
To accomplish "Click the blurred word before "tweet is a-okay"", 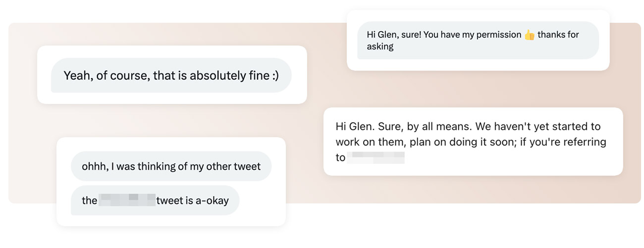I will pos(127,200).
